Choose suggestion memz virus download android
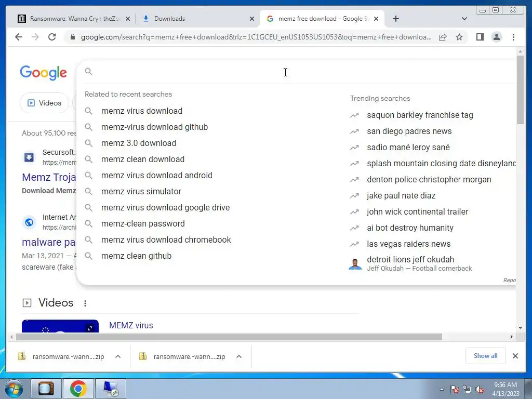The image size is (532, 399). (157, 176)
